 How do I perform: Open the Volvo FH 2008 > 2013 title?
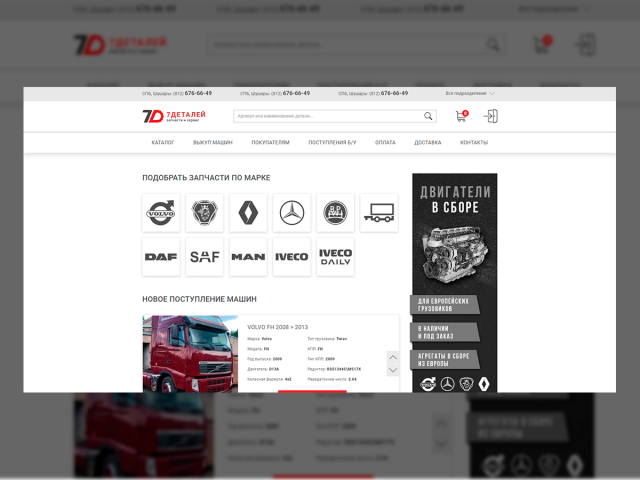278,327
